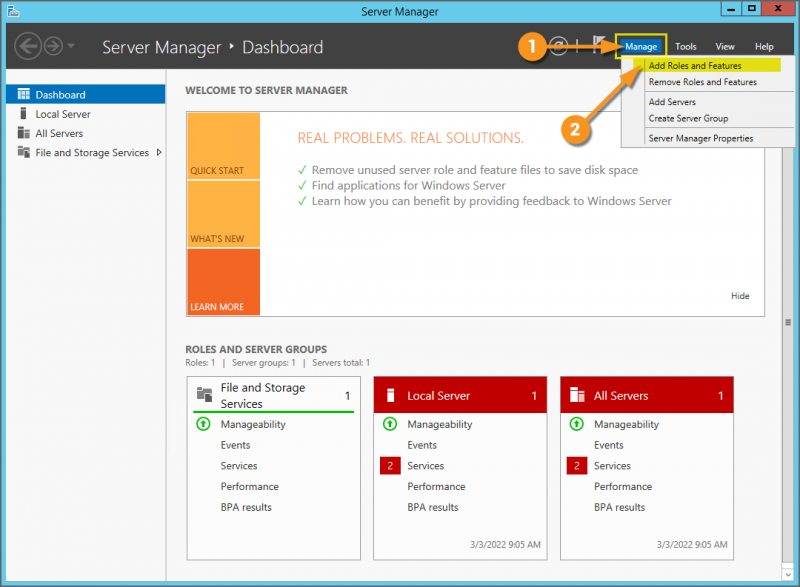Open Manageability in All Servers tile
This screenshot has width=800, height=587.
(627, 424)
